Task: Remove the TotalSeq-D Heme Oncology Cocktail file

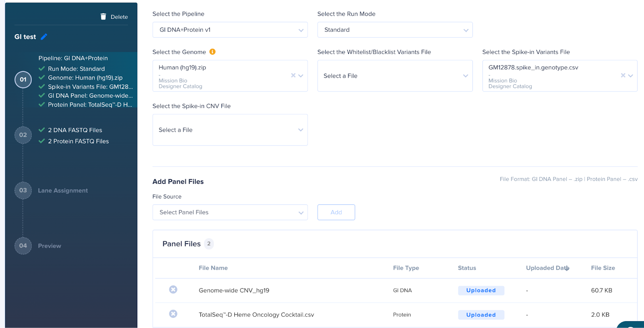Action: pos(173,314)
